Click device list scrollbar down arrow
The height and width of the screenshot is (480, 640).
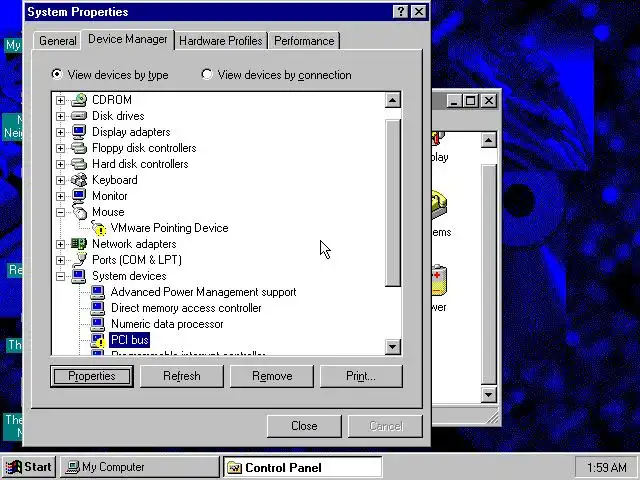392,347
